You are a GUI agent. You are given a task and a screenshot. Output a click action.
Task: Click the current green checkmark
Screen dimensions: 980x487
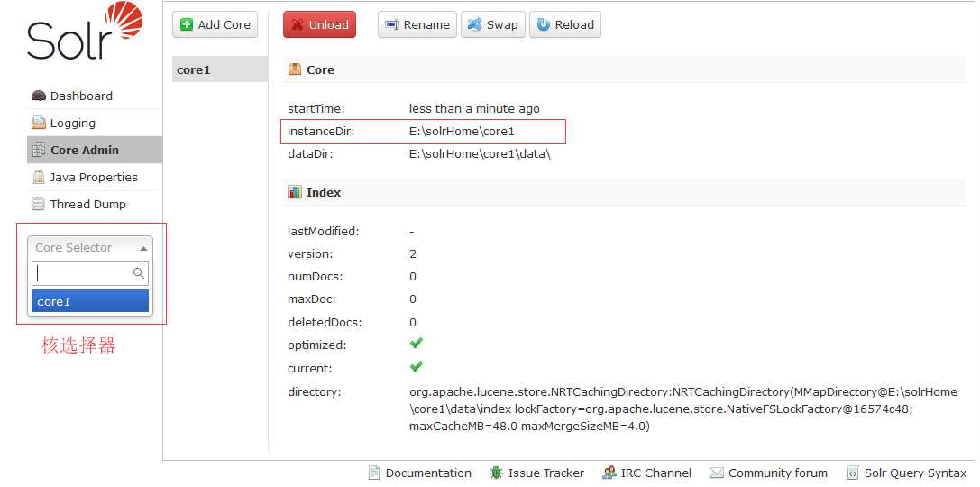tap(417, 366)
